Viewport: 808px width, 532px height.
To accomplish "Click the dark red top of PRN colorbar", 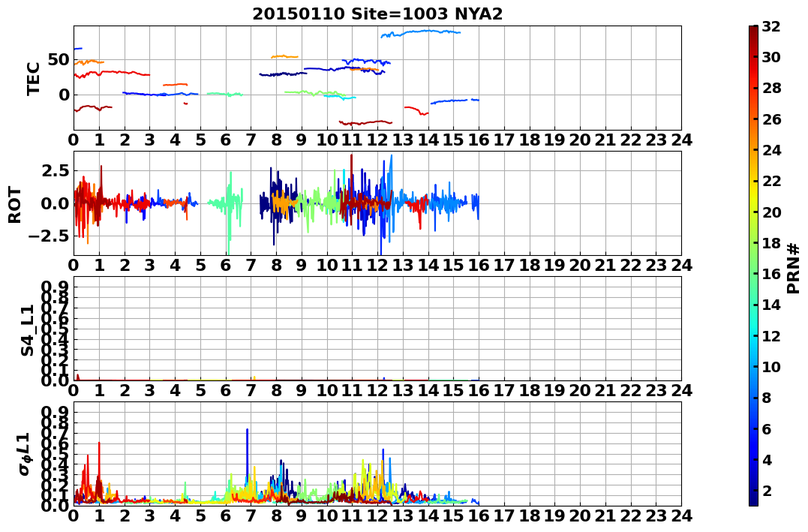I will point(753,30).
